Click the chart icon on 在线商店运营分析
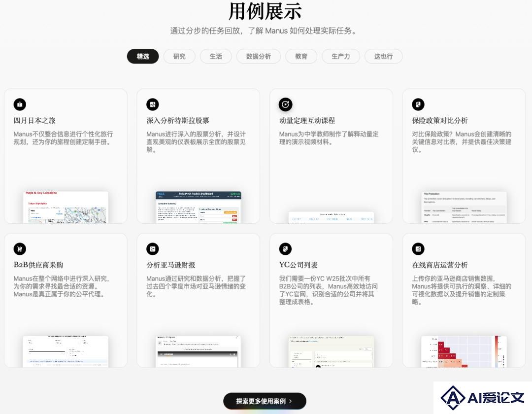The width and height of the screenshot is (532, 414). pyautogui.click(x=418, y=249)
